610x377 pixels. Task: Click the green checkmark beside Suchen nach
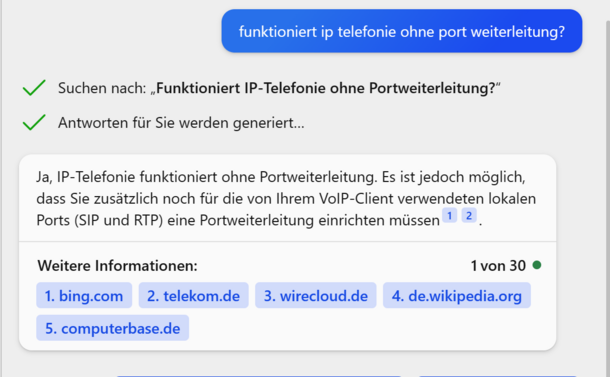[x=34, y=88]
